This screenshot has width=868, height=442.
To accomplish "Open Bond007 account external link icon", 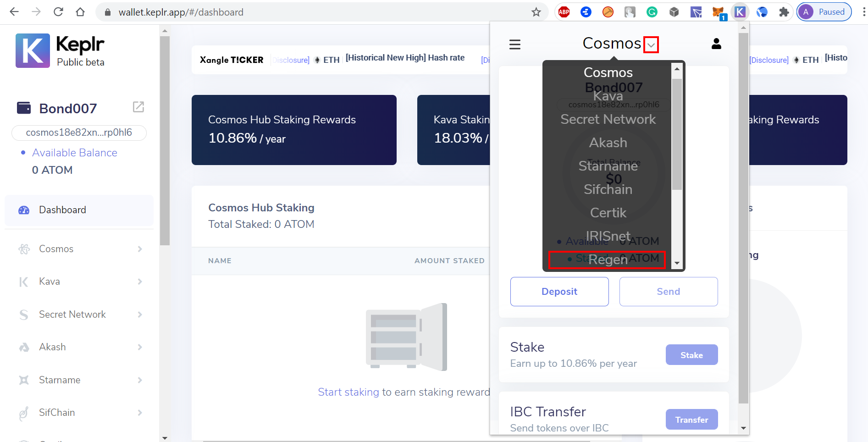I will [138, 107].
